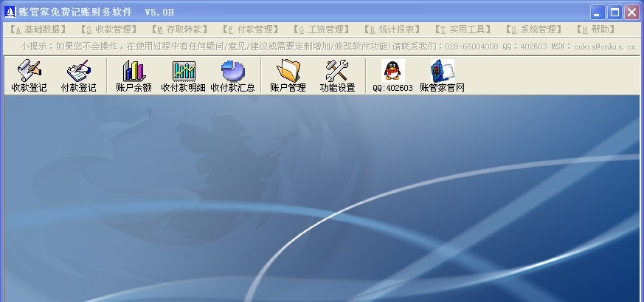
Task: Open 收付款汇总 pie chart icon
Action: [232, 75]
